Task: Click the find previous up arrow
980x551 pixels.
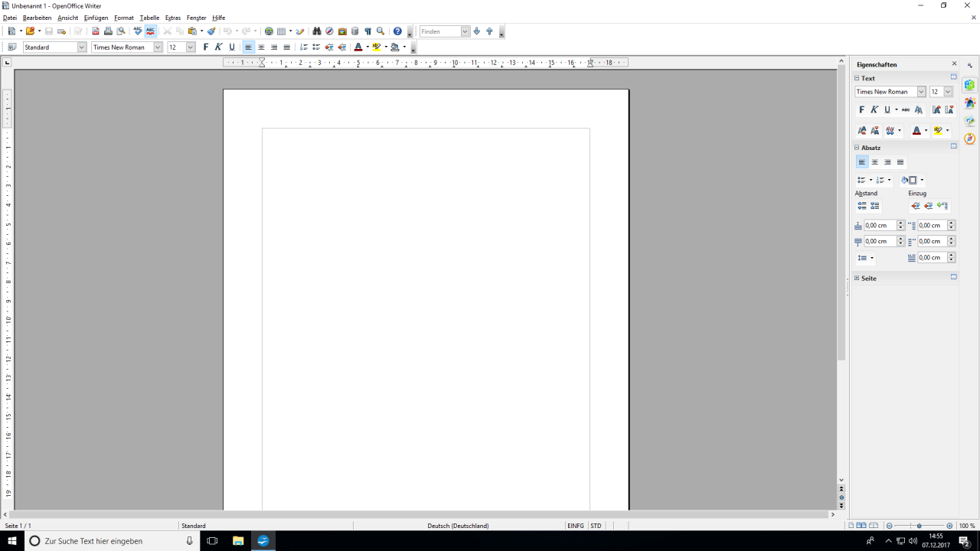Action: tap(489, 31)
